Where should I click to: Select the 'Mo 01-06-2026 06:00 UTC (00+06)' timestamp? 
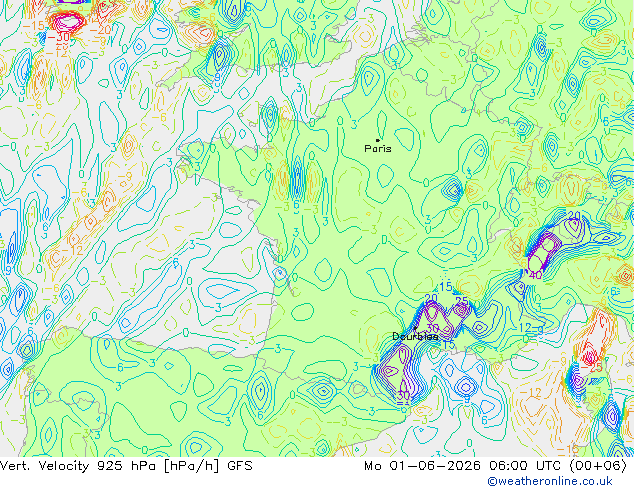click(496, 466)
